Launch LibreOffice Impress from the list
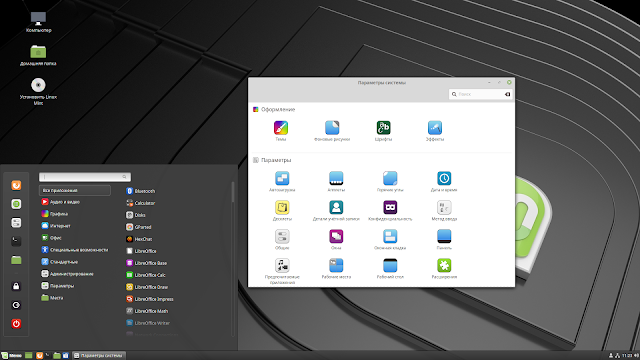This screenshot has height=360, width=640. click(150, 299)
